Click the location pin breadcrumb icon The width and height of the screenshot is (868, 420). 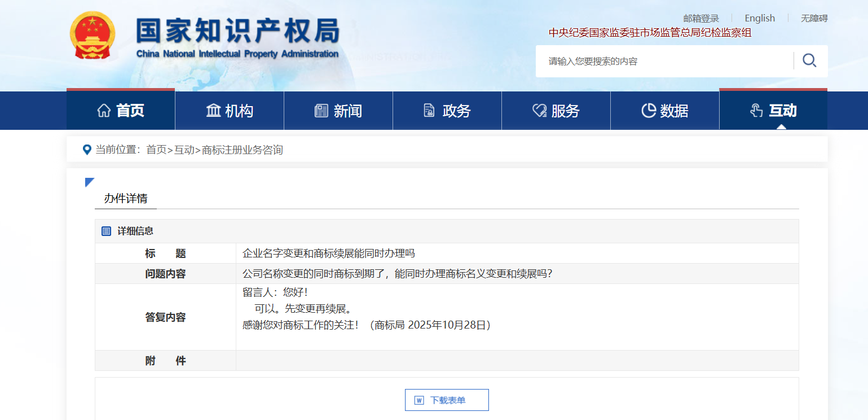(87, 150)
